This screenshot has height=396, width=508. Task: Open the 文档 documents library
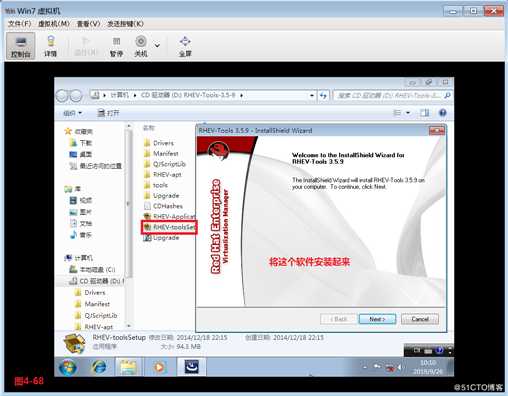pos(80,223)
